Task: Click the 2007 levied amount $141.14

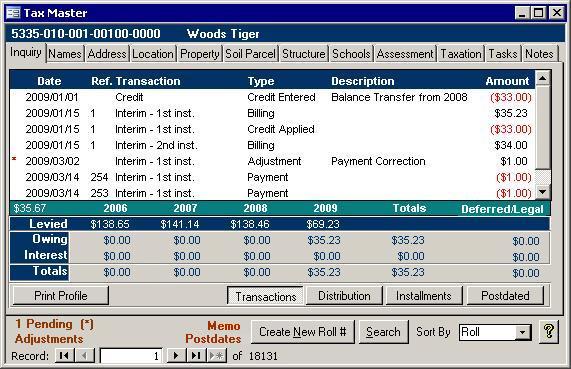Action: 180,224
